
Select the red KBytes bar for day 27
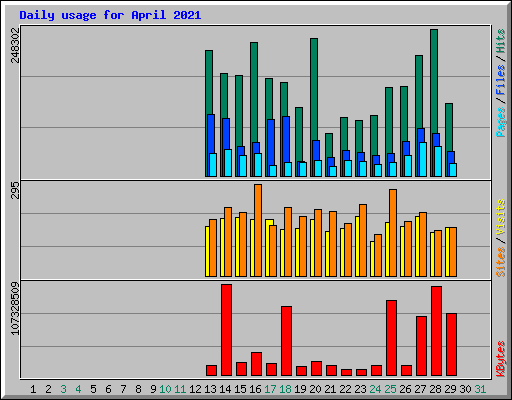point(421,346)
